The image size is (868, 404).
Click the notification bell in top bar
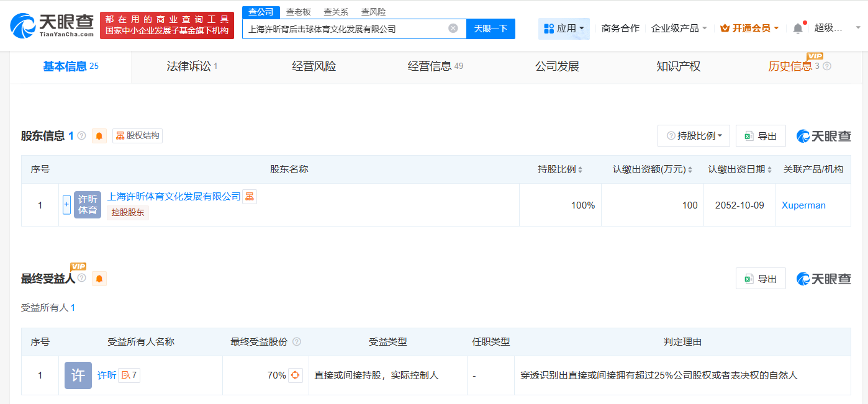click(x=797, y=27)
